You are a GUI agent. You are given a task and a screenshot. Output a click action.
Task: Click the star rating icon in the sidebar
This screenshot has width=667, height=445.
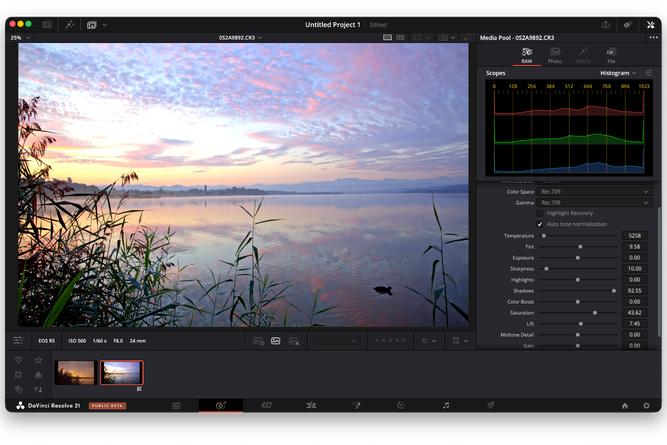[x=38, y=360]
